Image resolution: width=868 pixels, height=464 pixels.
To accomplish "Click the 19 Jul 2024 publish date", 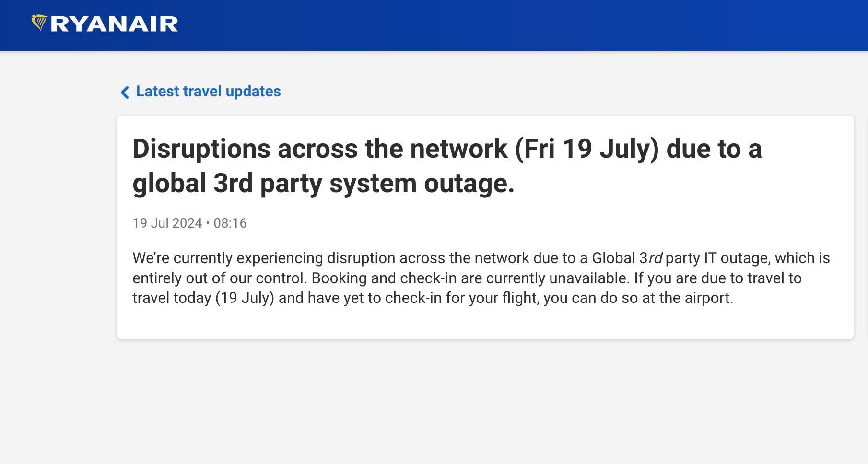I will (x=167, y=223).
